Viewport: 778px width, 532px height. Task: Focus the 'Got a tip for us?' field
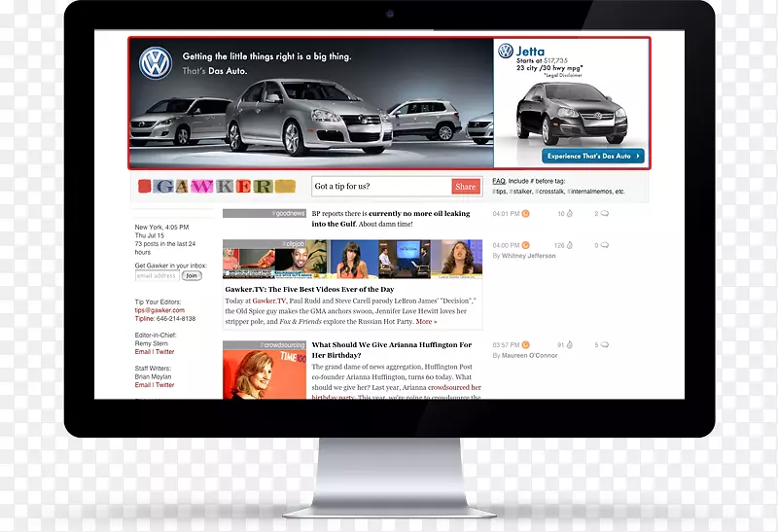coord(381,187)
